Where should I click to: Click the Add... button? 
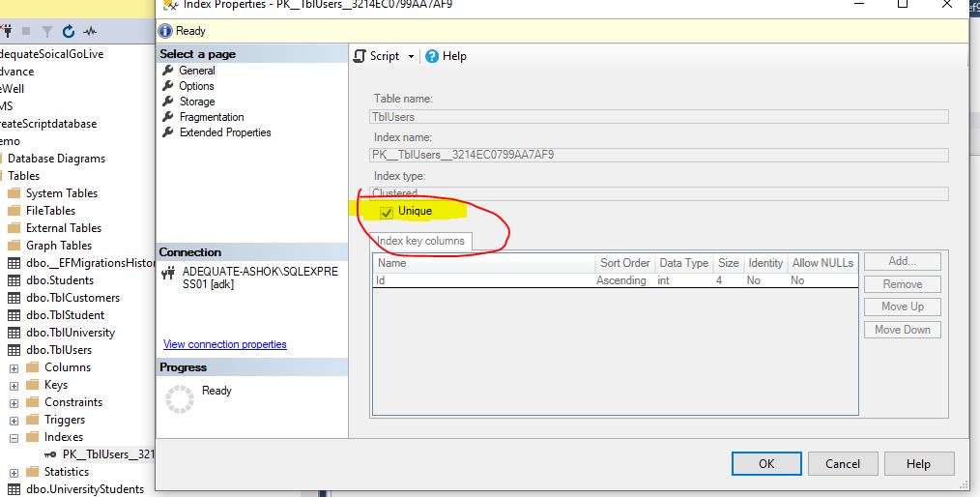[x=903, y=261]
